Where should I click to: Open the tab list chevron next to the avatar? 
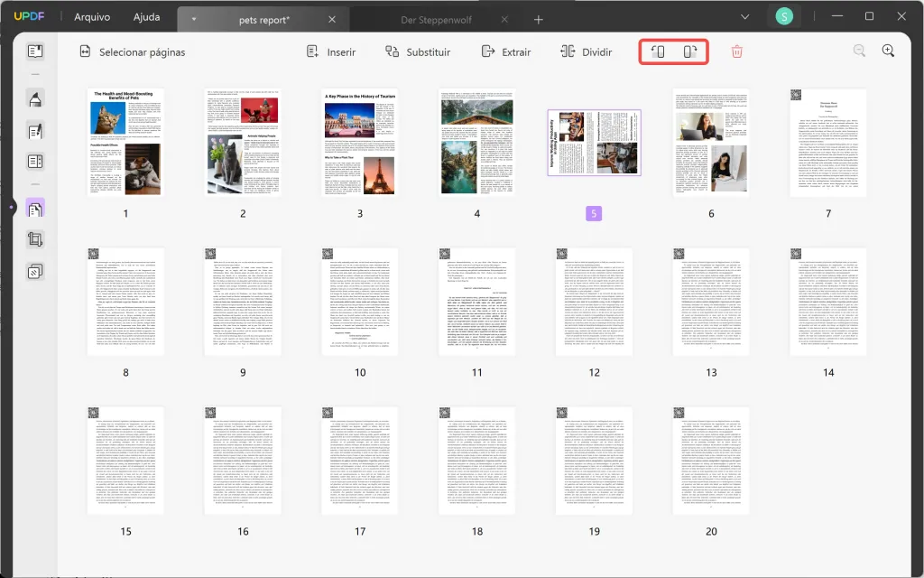click(x=744, y=16)
